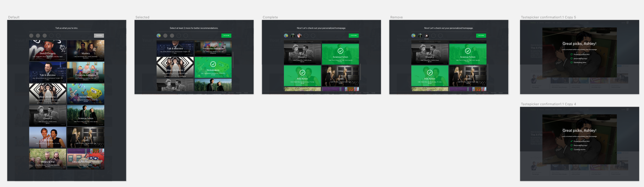Click last dashed empty slot in Default artboard
The width and height of the screenshot is (644, 187).
tap(58, 36)
